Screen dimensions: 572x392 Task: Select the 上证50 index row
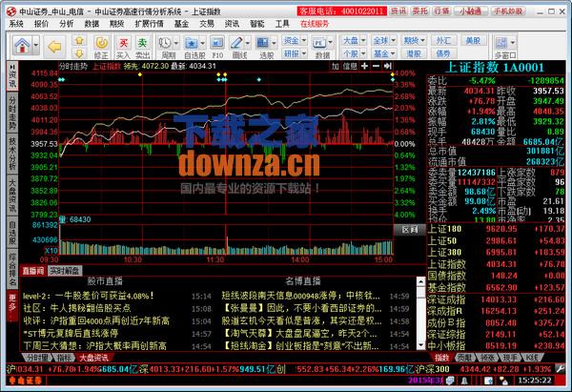tap(496, 241)
